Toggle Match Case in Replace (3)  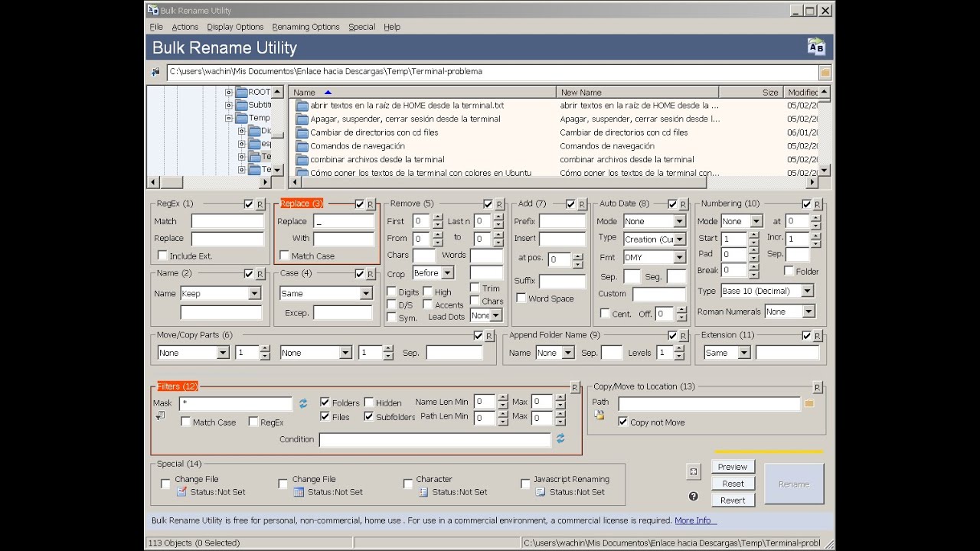285,256
